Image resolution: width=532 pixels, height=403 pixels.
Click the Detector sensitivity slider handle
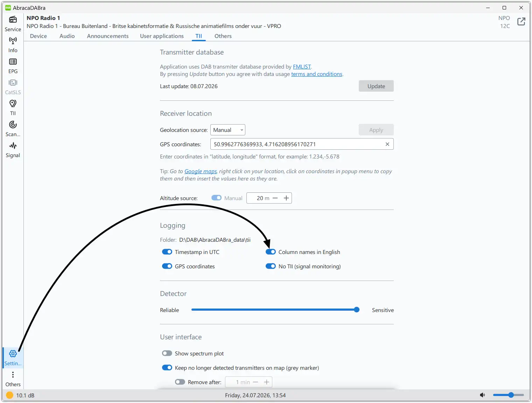click(x=357, y=310)
